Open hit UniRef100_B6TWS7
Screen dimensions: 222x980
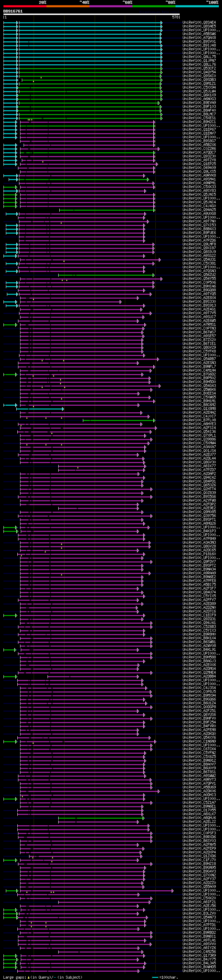pos(199,332)
